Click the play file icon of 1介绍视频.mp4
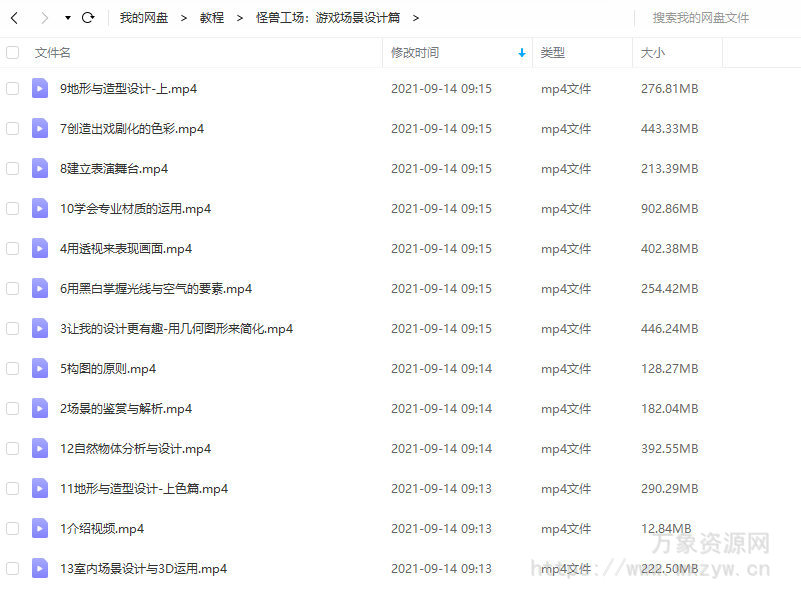The image size is (801, 603). tap(40, 528)
